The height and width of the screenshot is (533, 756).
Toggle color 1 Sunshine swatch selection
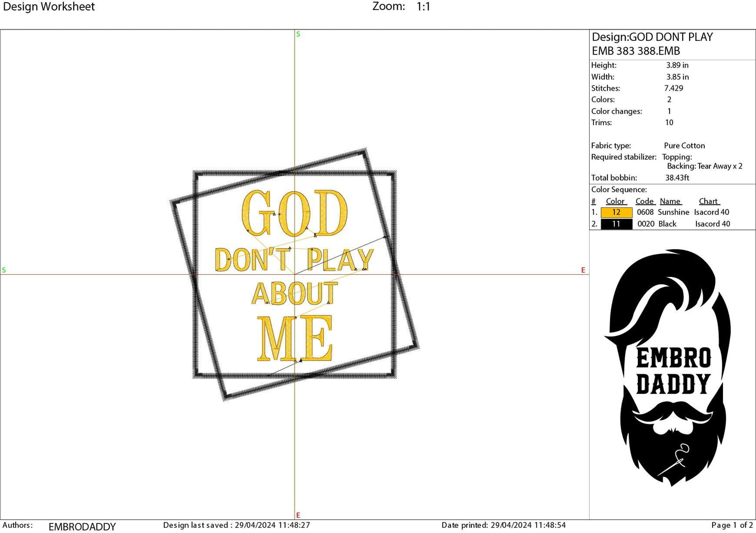616,212
